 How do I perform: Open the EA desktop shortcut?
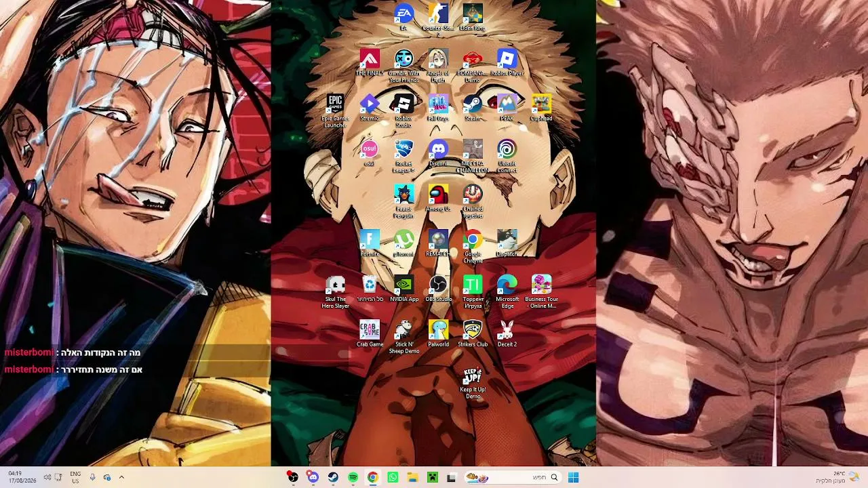tap(403, 17)
